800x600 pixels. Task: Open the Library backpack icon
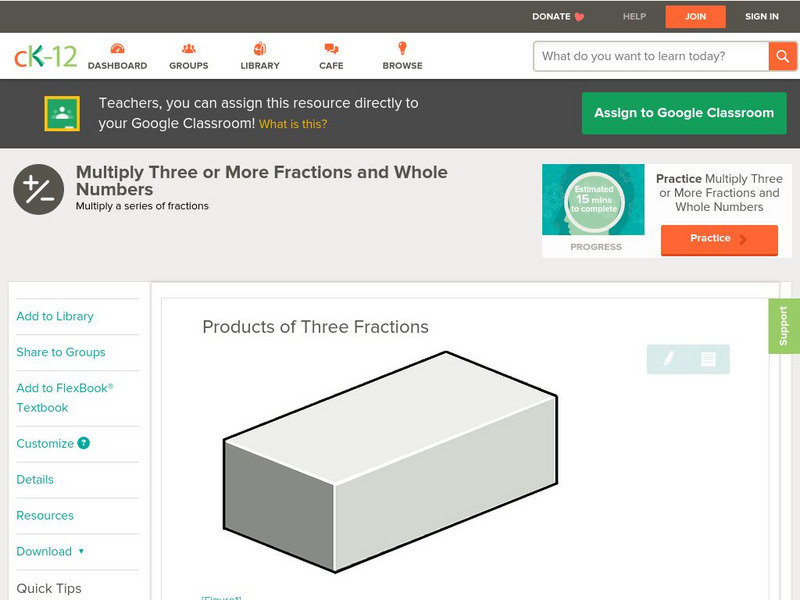pos(260,49)
